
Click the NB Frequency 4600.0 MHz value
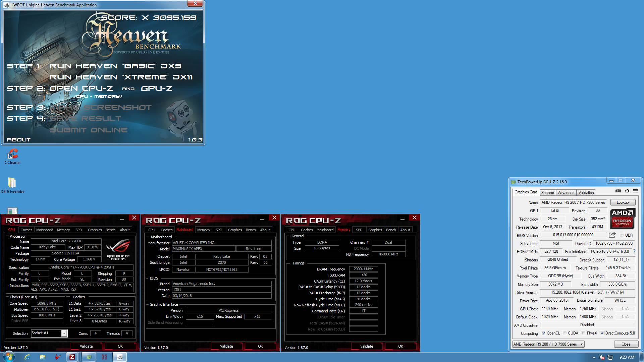tap(388, 254)
